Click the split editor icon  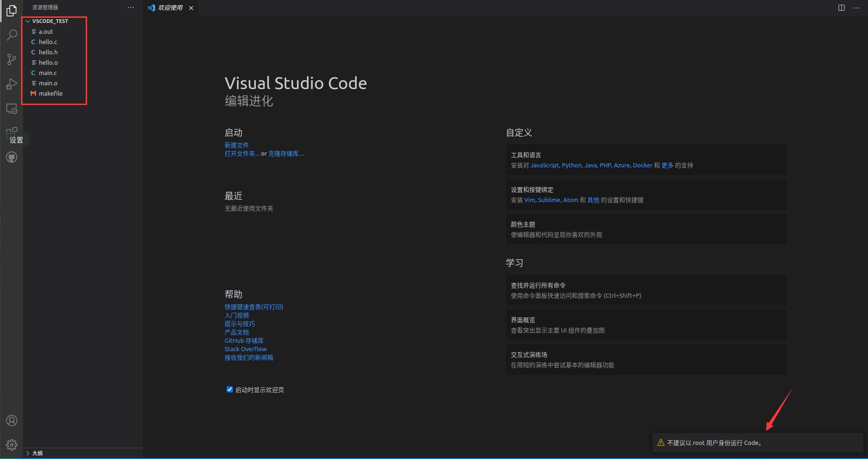coord(841,8)
